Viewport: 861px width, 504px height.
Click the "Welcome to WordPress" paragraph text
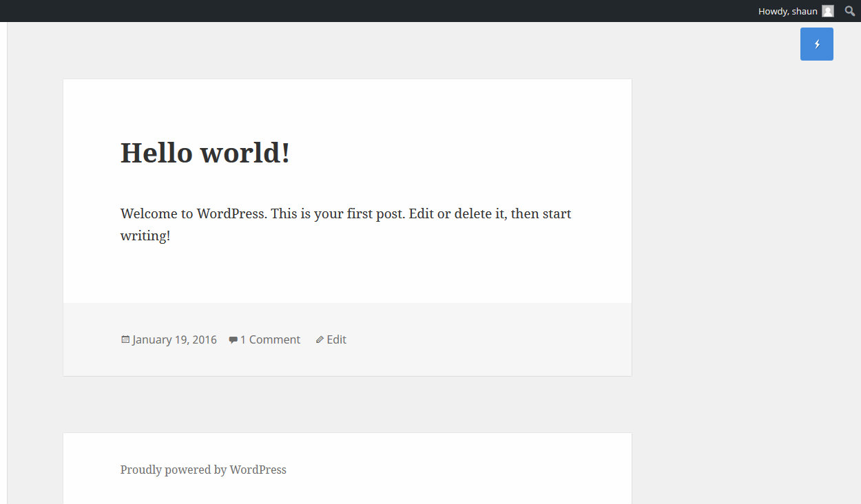click(x=346, y=224)
